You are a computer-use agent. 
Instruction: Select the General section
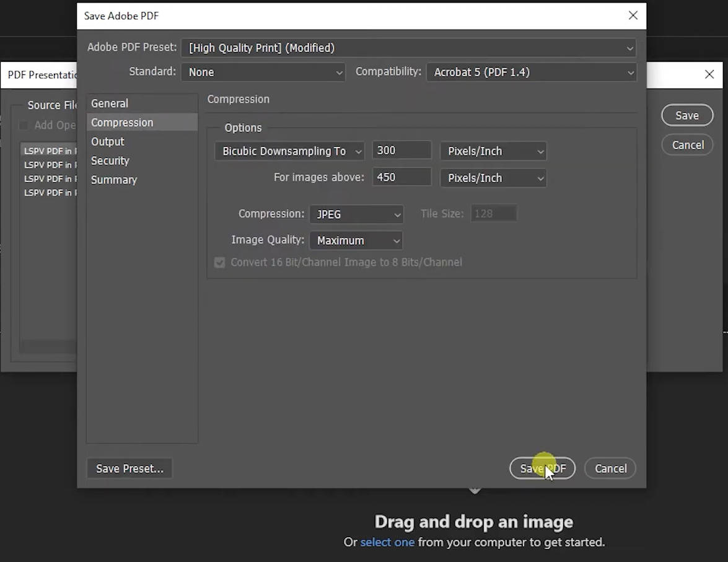coord(142,103)
